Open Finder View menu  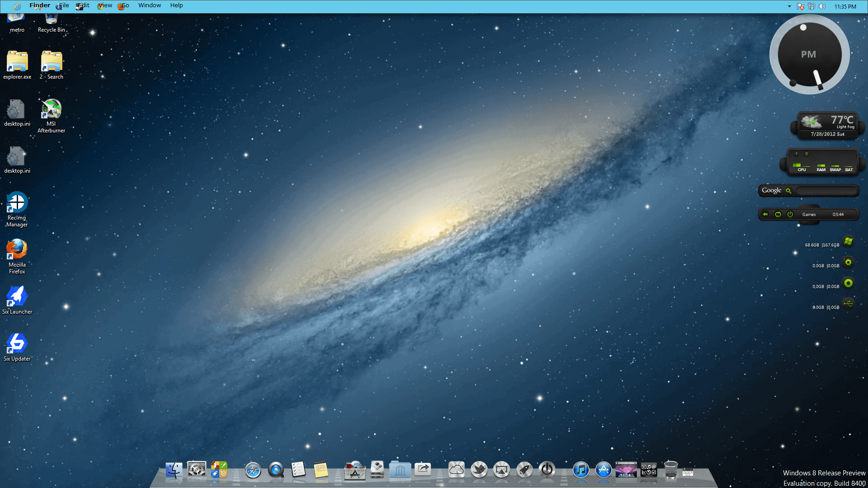(105, 5)
